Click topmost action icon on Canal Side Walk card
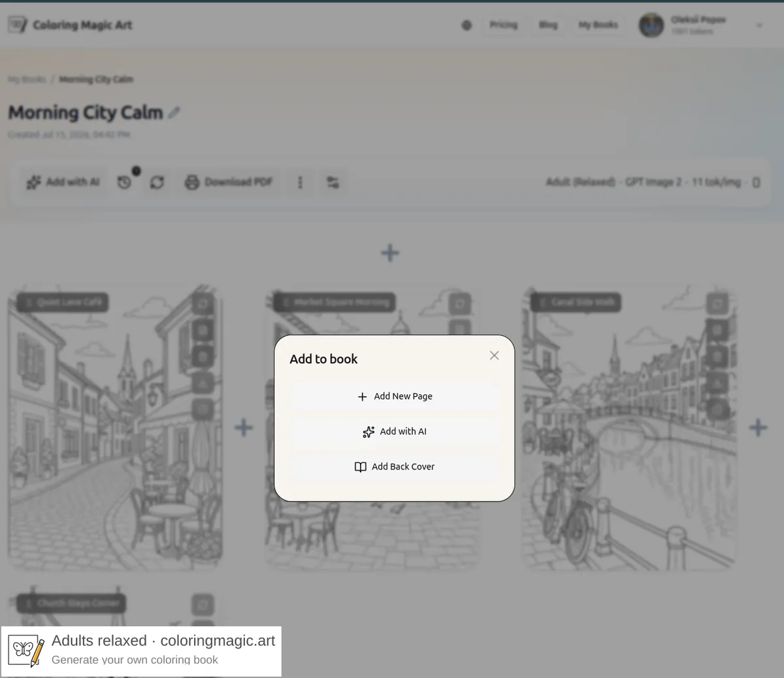Screen dimensions: 784x678 click(717, 304)
